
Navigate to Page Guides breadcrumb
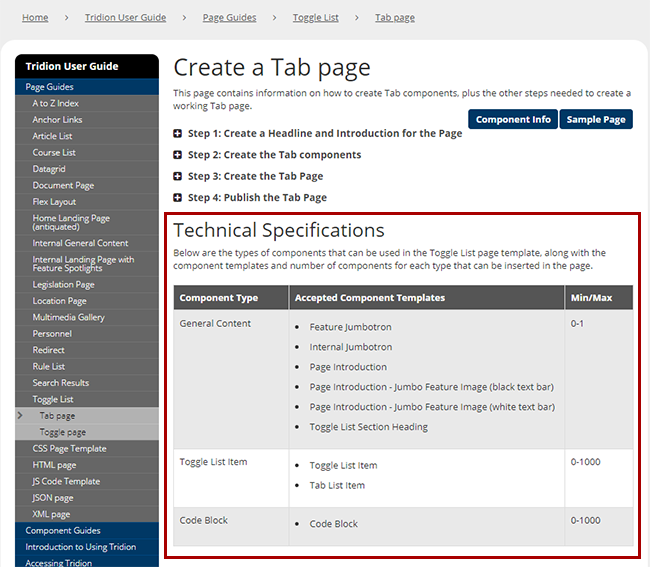pos(229,18)
